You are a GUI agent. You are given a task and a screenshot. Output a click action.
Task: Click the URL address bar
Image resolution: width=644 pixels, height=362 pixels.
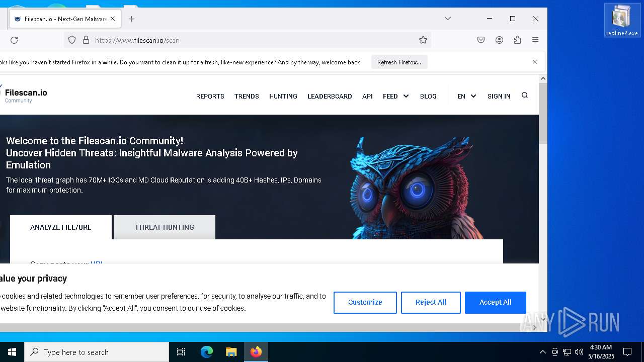247,40
